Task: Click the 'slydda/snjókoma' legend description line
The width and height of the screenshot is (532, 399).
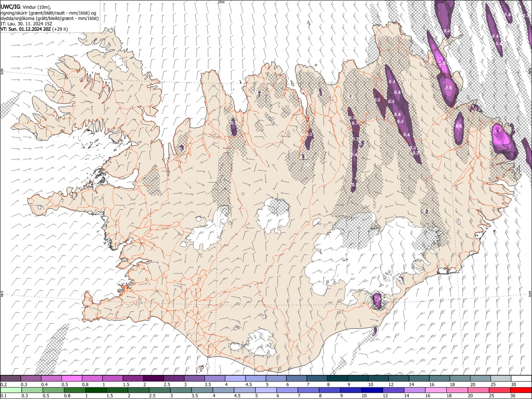Action: [x=49, y=18]
